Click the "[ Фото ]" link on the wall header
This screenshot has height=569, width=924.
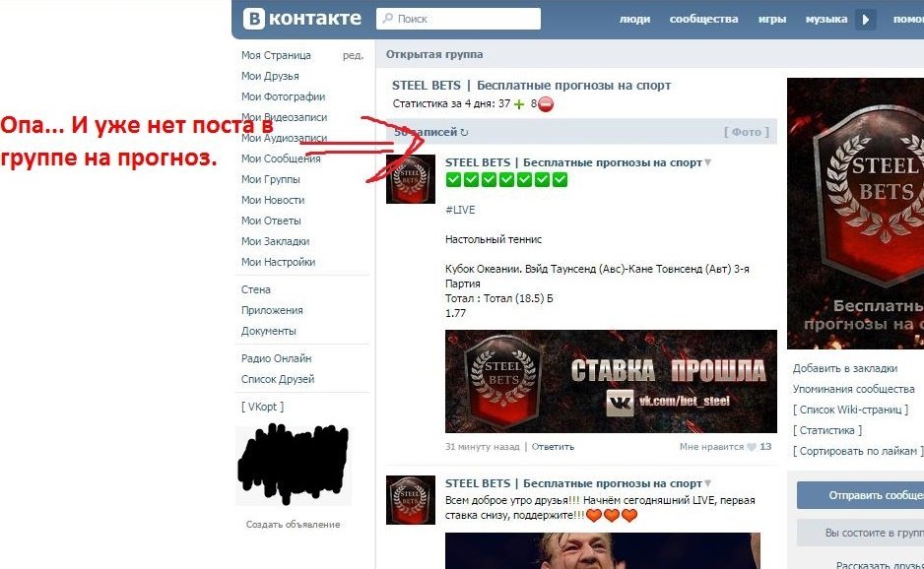(746, 132)
